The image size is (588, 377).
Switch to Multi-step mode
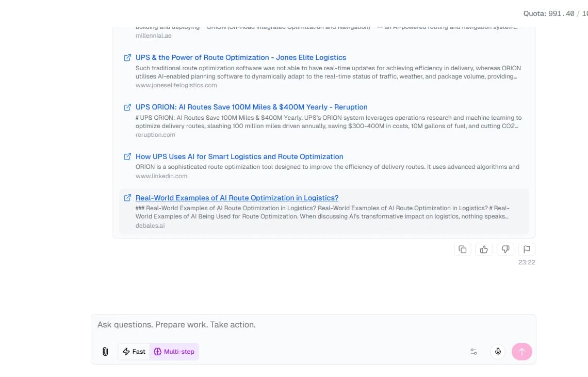point(174,352)
